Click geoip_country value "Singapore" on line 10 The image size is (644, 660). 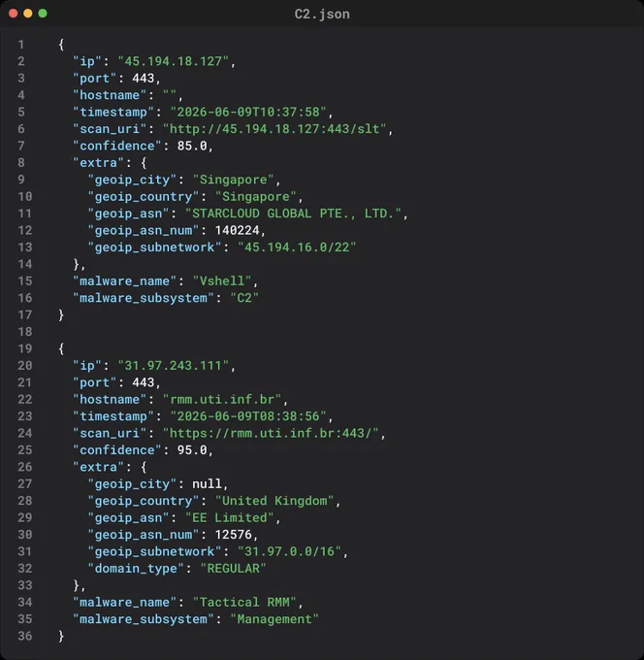[256, 197]
